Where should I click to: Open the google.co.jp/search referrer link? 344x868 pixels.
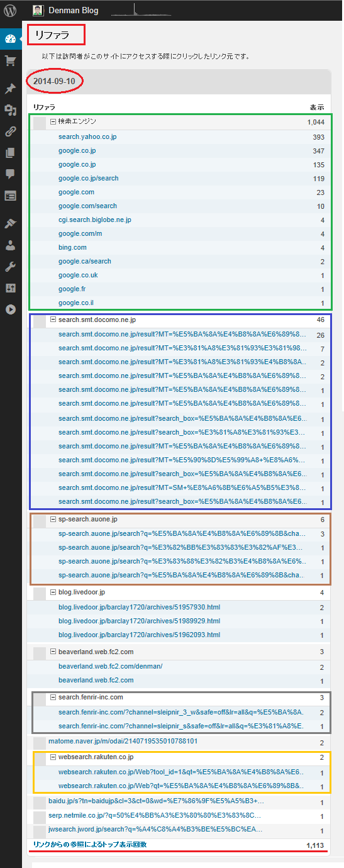88,178
